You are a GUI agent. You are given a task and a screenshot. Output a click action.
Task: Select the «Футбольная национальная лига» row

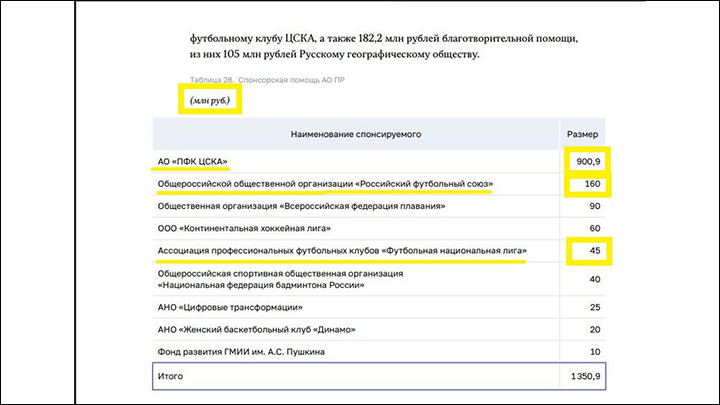point(342,250)
